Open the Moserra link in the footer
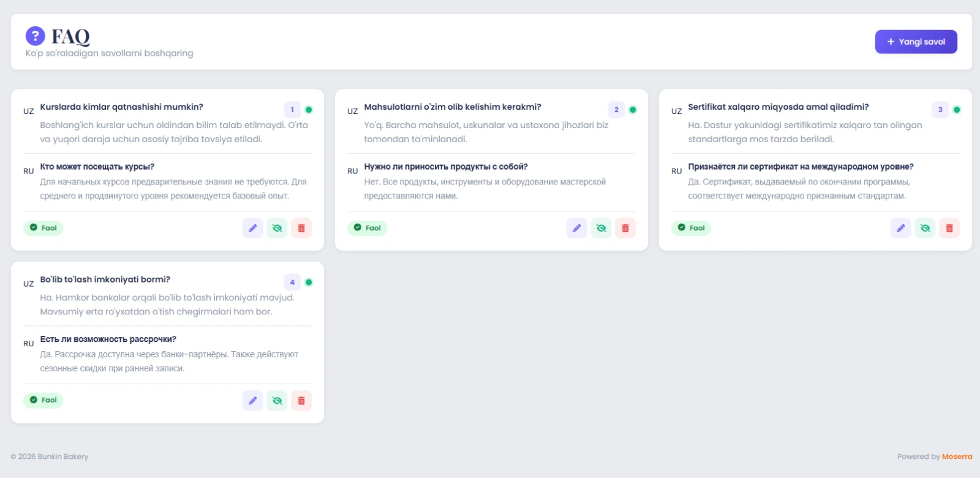Screen dimensions: 980x478 [957, 457]
